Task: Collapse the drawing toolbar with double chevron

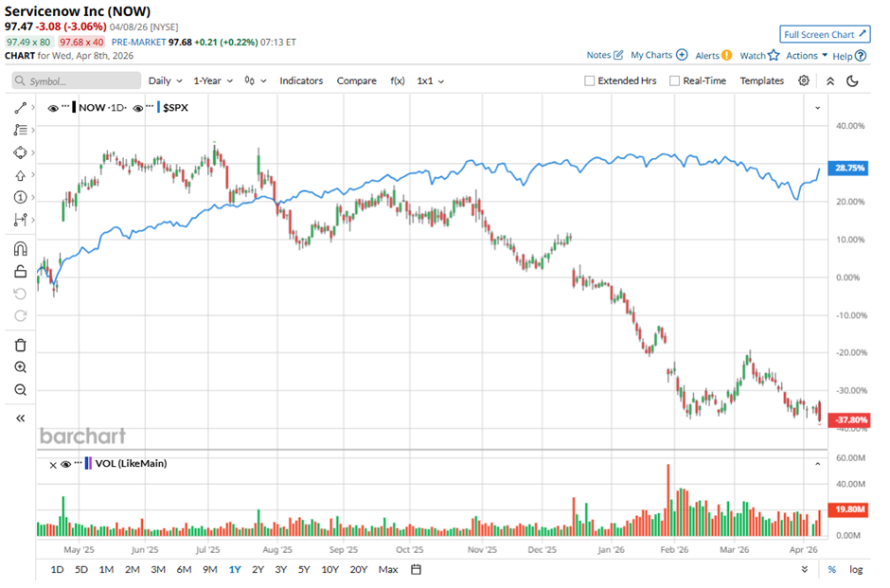Action: coord(21,419)
